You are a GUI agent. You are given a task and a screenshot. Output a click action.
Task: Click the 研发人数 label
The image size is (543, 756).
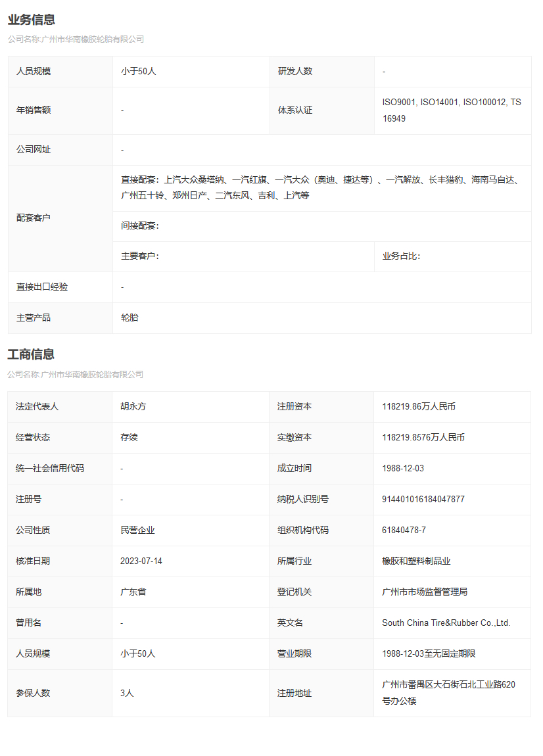295,72
